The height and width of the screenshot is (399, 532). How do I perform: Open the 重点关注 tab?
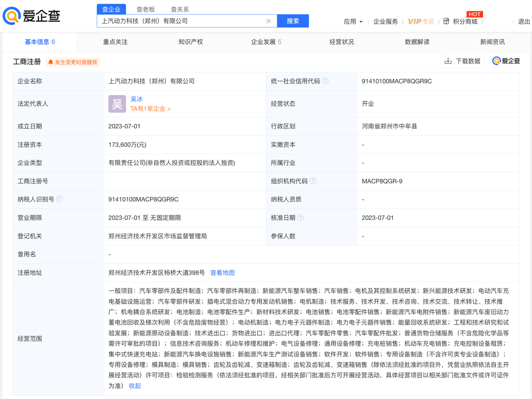(x=115, y=42)
